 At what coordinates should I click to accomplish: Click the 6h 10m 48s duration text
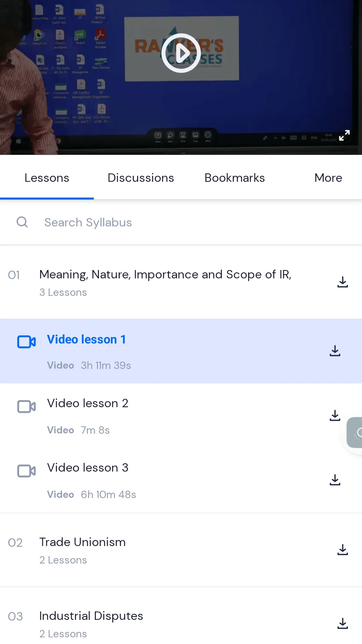pyautogui.click(x=108, y=494)
